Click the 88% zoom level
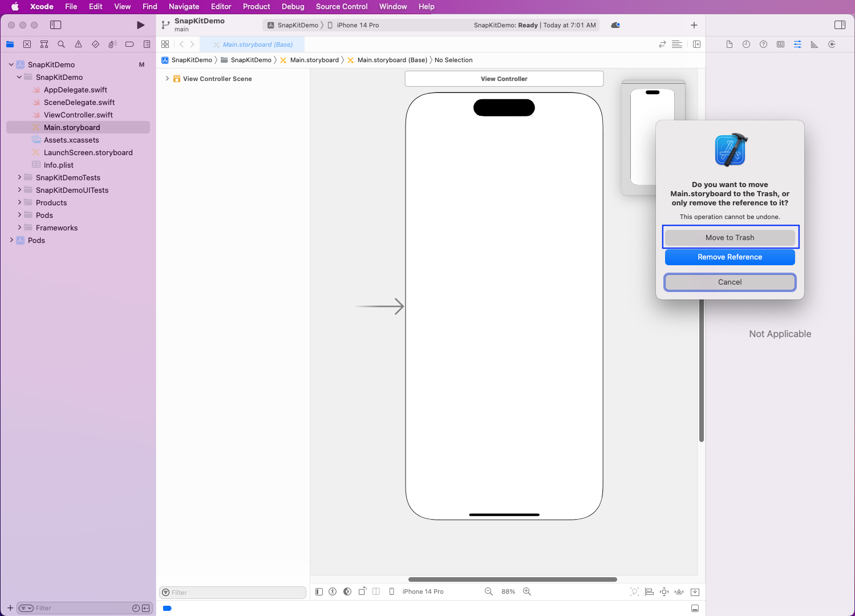This screenshot has width=855, height=616. click(x=508, y=591)
